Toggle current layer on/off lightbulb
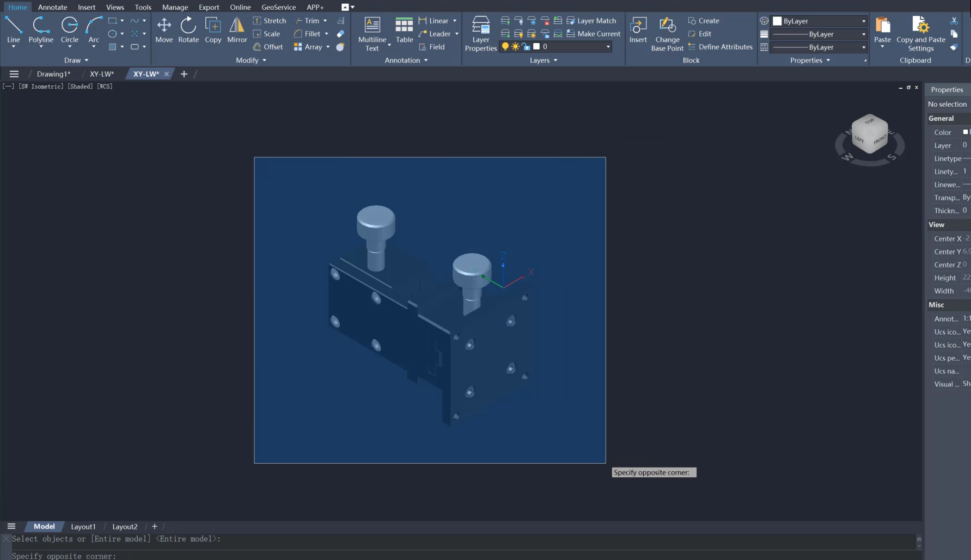The height and width of the screenshot is (560, 971). click(x=505, y=47)
